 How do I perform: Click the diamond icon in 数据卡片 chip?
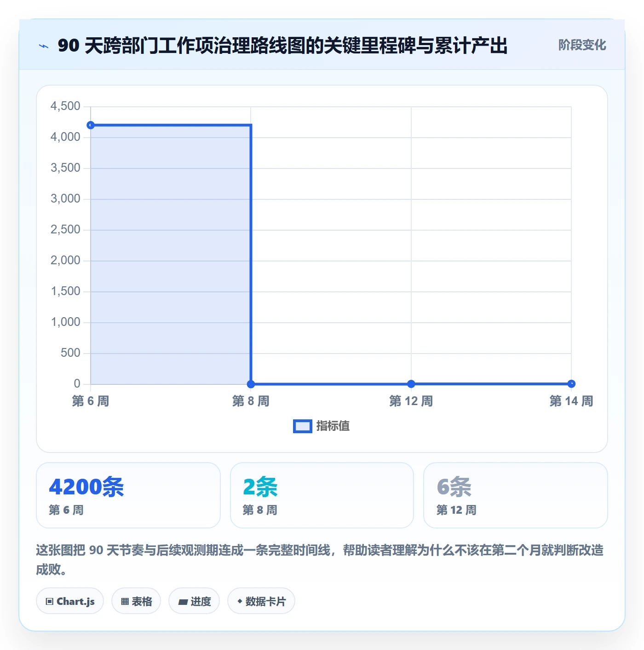[x=240, y=601]
